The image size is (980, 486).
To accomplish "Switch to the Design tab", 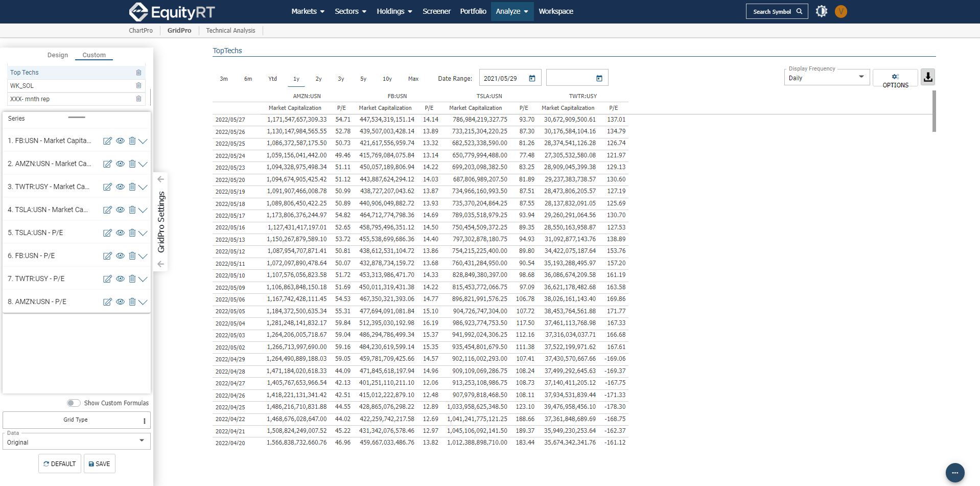I will 58,55.
